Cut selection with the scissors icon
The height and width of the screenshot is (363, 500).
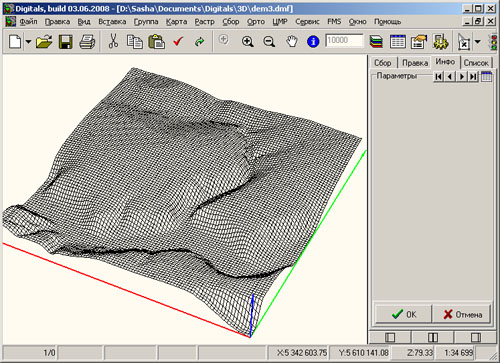coord(113,42)
